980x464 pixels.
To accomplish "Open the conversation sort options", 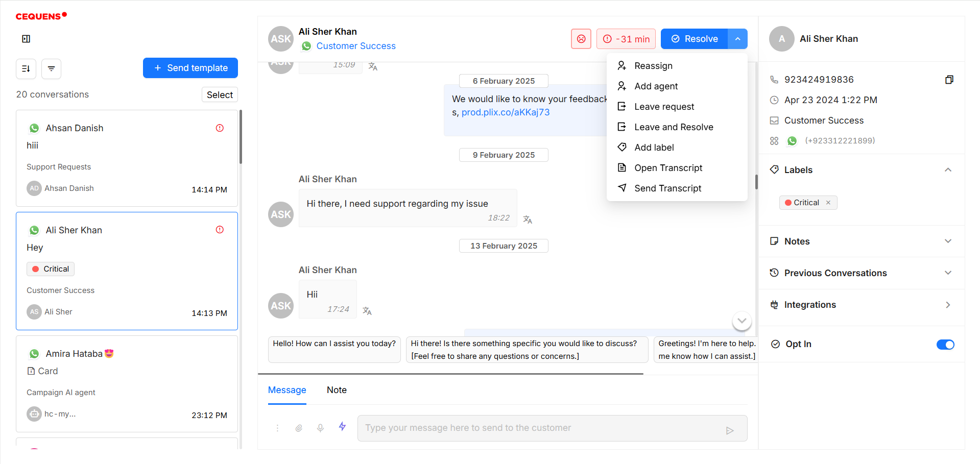I will (x=26, y=68).
